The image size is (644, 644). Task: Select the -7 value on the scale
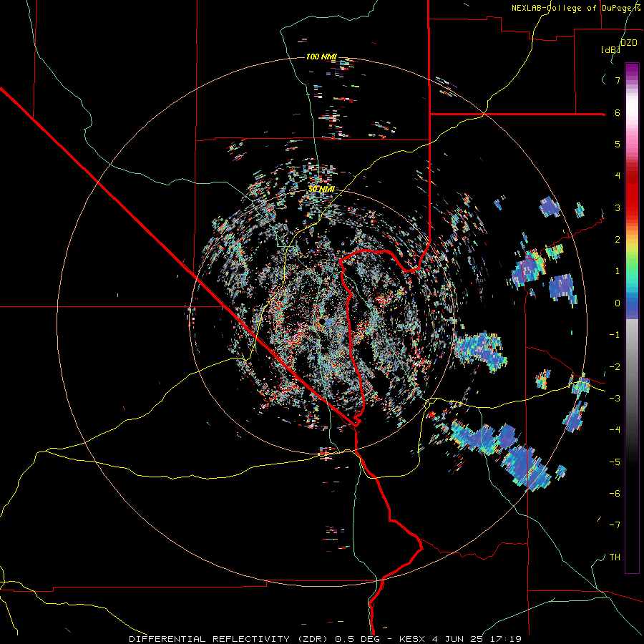[x=615, y=525]
